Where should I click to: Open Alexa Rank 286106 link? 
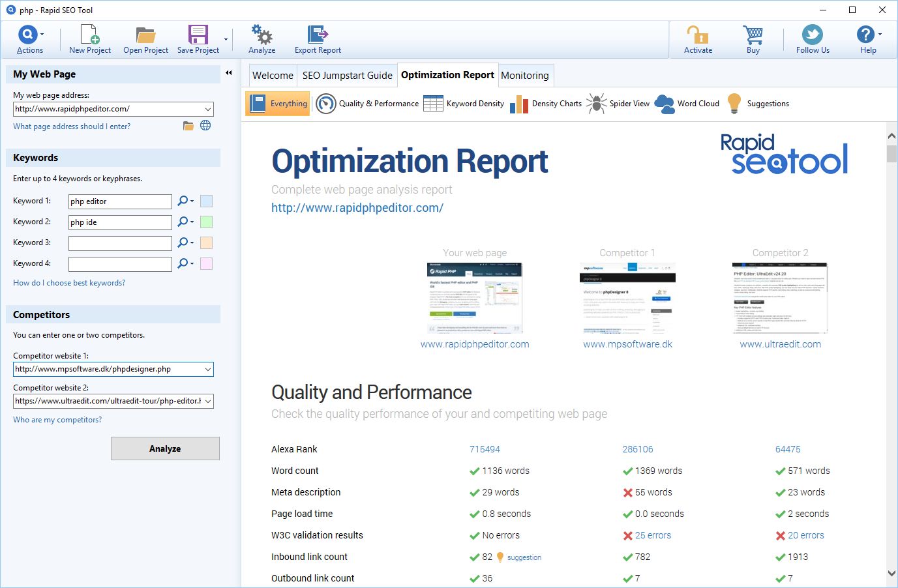[x=638, y=449]
